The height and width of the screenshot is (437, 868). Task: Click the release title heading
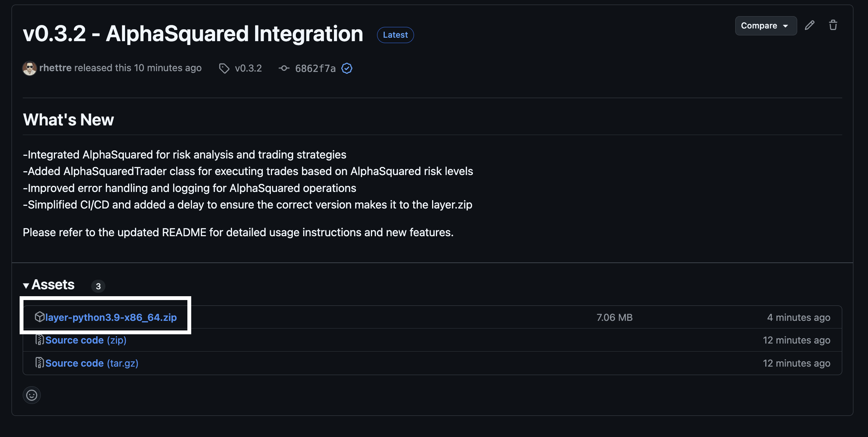(193, 34)
